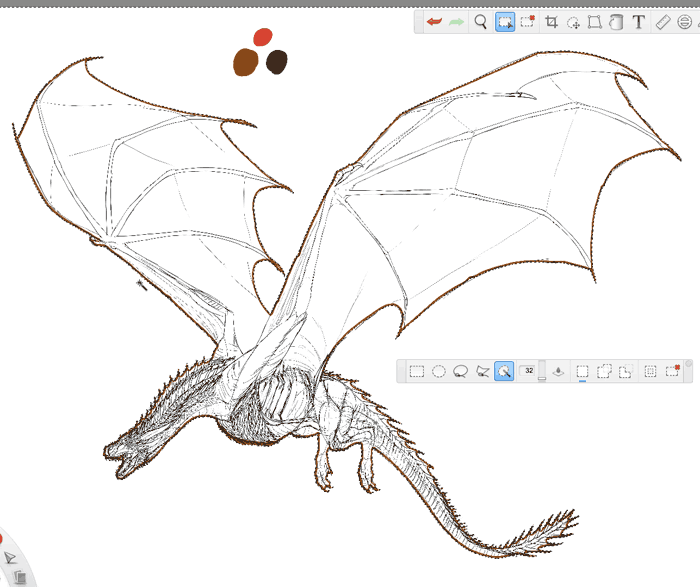Image resolution: width=700 pixels, height=587 pixels.
Task: Choose Magic Wand selection mode
Action: tap(504, 371)
